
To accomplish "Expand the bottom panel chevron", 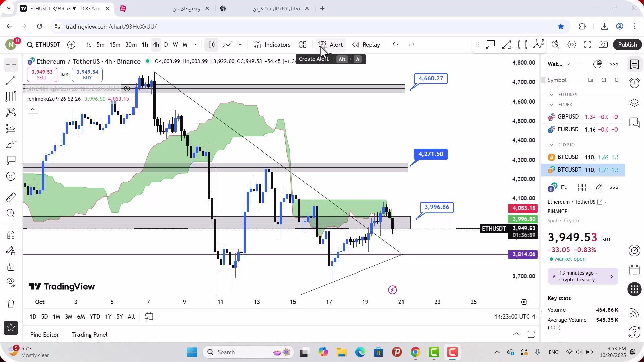I will tap(516, 335).
